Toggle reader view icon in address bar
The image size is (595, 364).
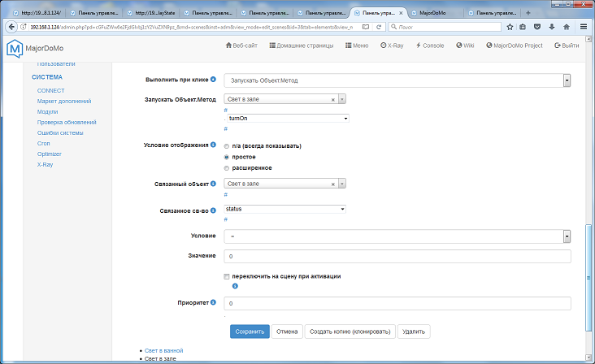pyautogui.click(x=366, y=27)
